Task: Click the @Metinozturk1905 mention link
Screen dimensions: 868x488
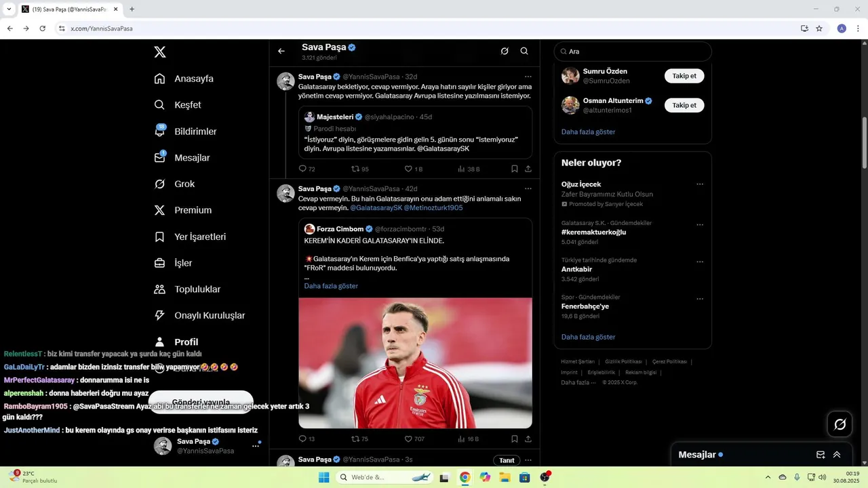Action: point(433,208)
